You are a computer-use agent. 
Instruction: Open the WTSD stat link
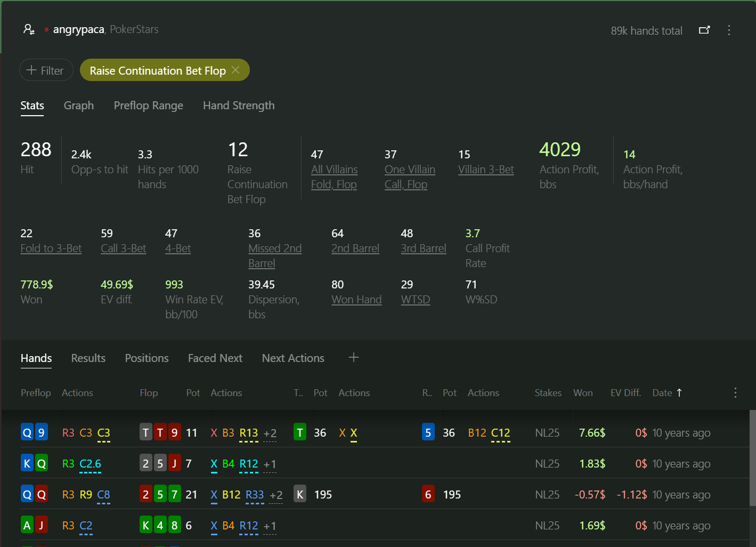pyautogui.click(x=416, y=300)
